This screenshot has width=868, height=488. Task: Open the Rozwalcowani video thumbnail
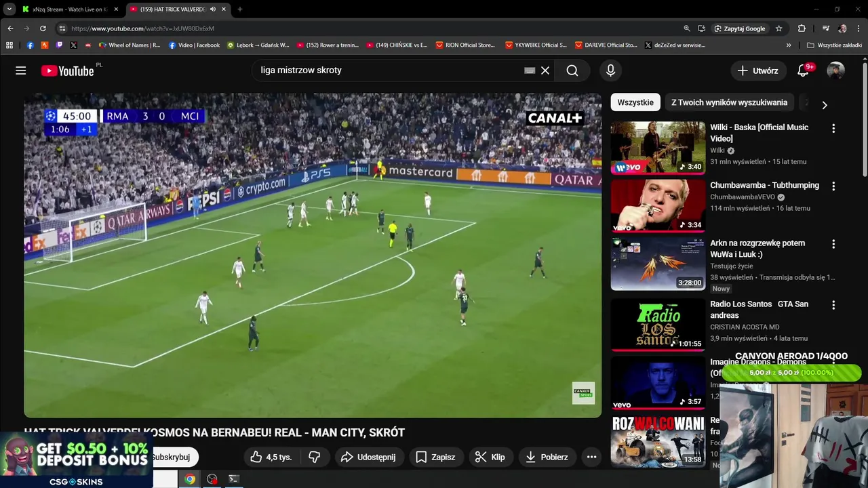tap(658, 441)
